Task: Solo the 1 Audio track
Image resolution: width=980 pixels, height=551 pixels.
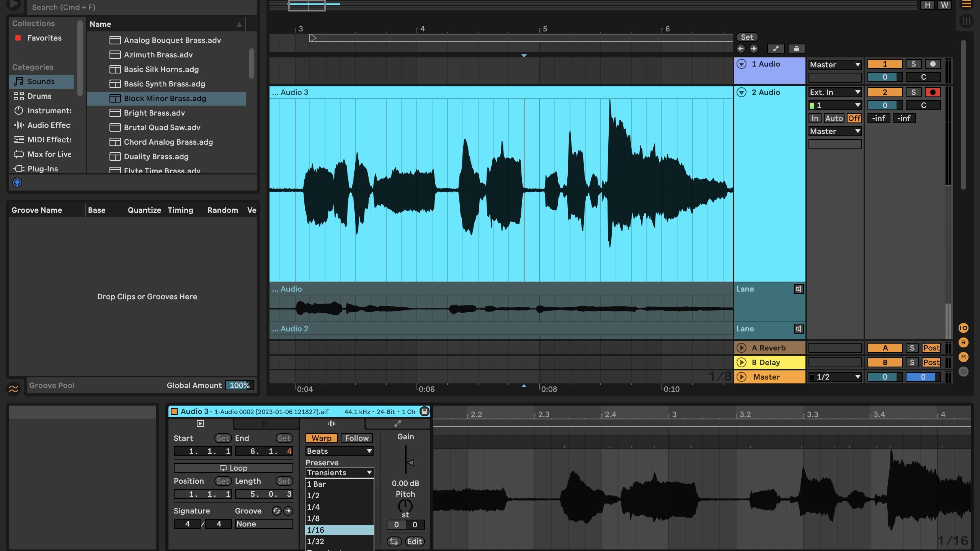Action: (x=913, y=64)
